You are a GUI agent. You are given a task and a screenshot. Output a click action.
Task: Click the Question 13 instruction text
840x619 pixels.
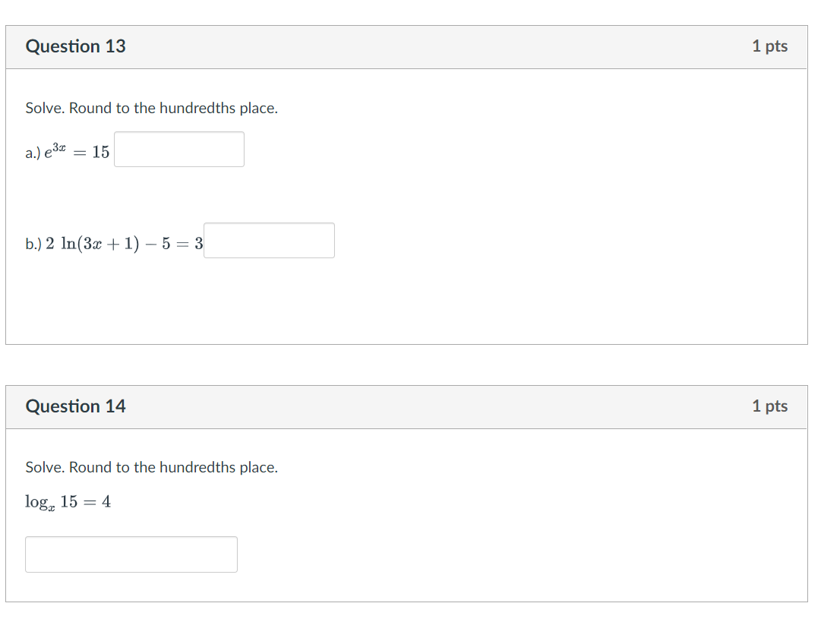coord(152,108)
